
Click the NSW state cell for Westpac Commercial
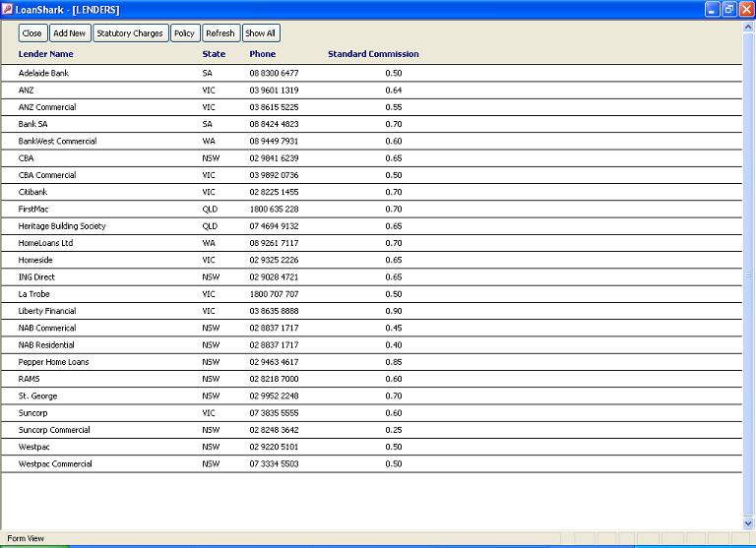click(x=211, y=464)
